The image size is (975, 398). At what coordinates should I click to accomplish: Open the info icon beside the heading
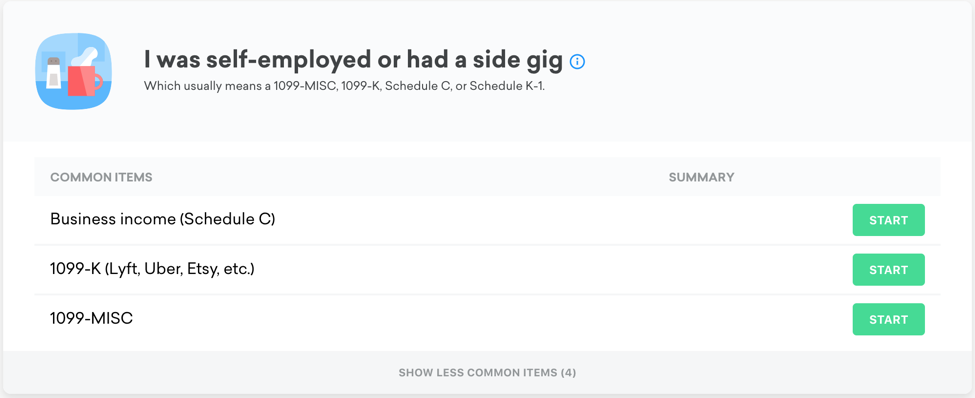[x=577, y=62]
